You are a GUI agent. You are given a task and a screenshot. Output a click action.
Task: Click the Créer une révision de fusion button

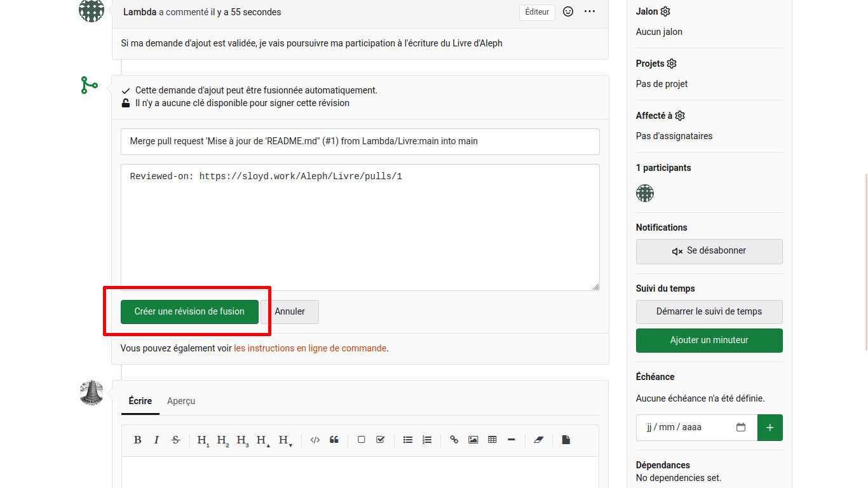click(x=189, y=312)
